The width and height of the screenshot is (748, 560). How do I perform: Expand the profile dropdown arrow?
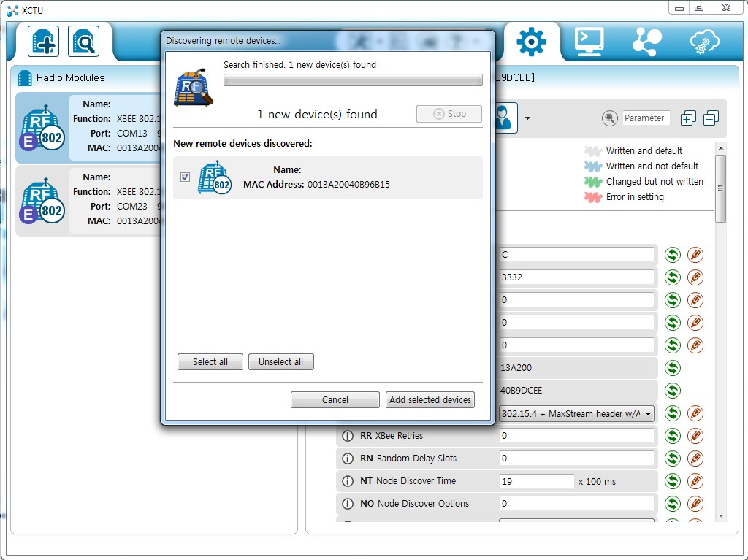coord(527,118)
